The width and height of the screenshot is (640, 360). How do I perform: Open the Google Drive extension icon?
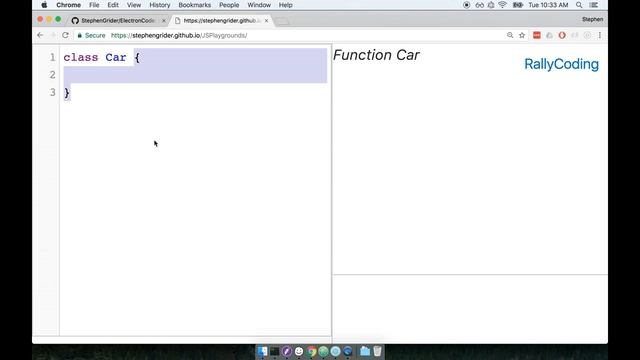pyautogui.click(x=549, y=36)
